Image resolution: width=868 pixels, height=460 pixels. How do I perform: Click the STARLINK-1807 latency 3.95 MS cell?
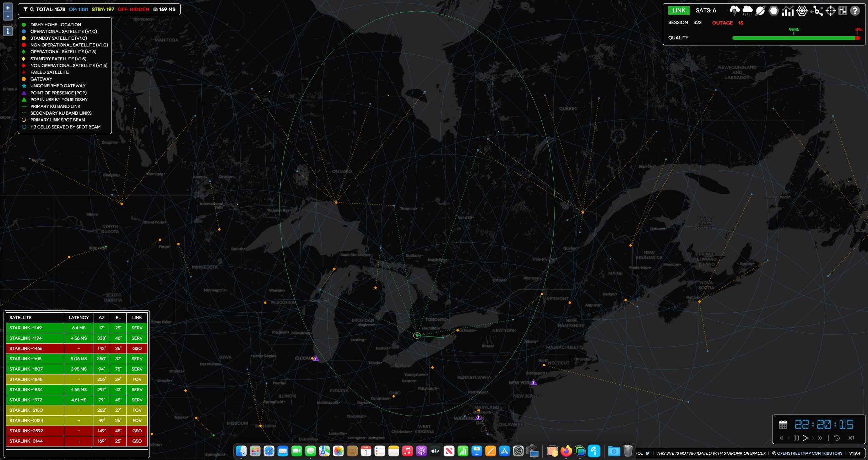point(78,369)
